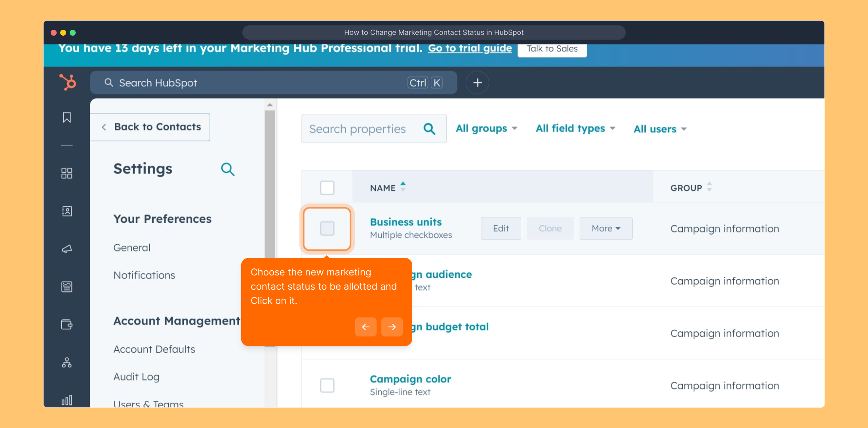Select the Campaign color row checkbox
Viewport: 868px width, 428px height.
(327, 385)
